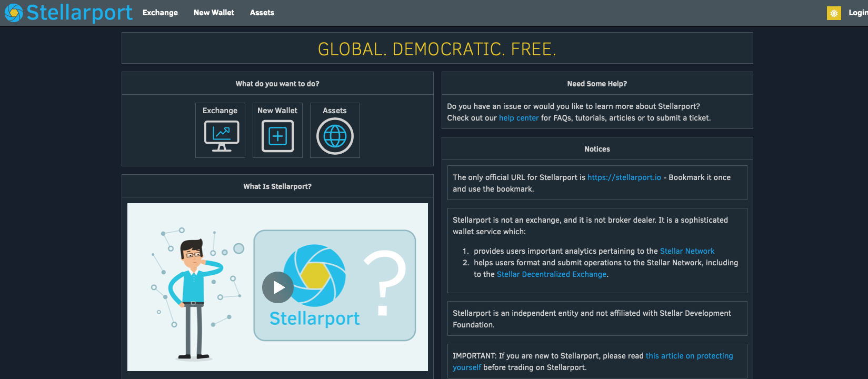Click the Need Some Help? heading

click(597, 84)
